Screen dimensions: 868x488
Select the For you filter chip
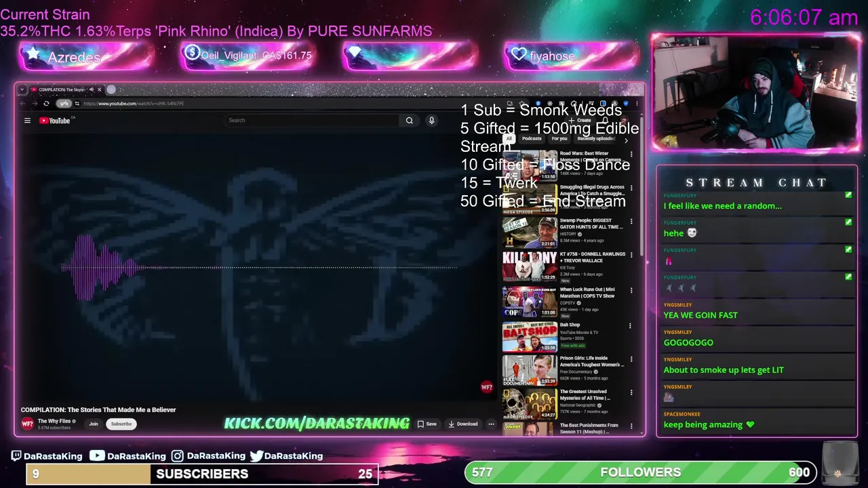(559, 139)
